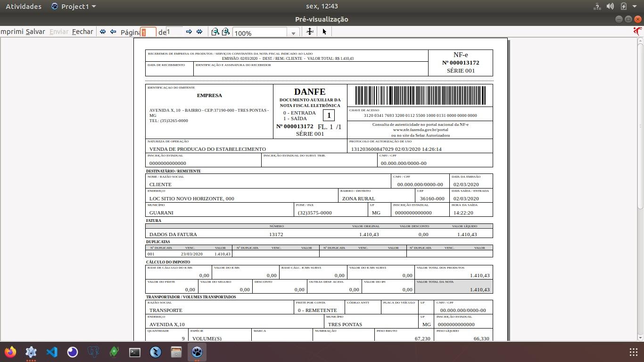Click the EMPRESA issuer name
Viewport: 644px width, 362px height.
209,95
